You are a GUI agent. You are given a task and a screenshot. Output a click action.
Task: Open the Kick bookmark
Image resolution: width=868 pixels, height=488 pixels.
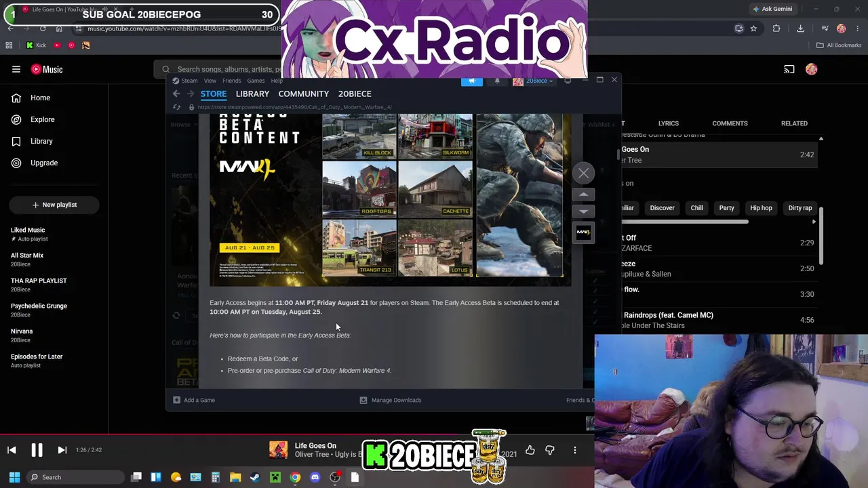pos(36,45)
